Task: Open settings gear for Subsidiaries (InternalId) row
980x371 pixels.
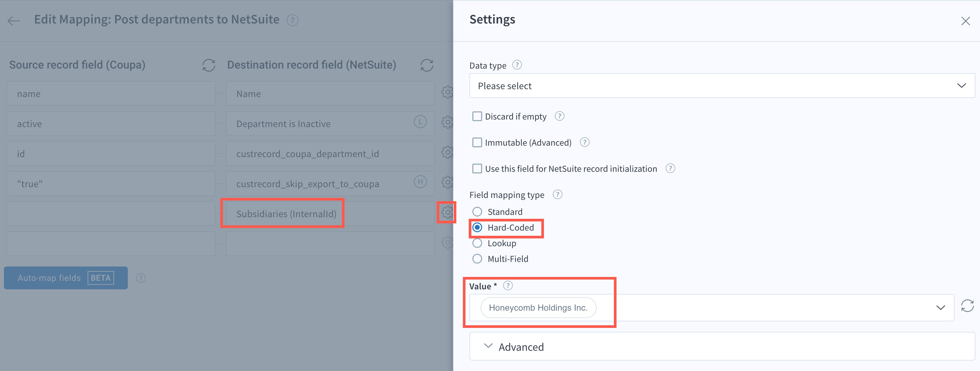Action: (447, 213)
